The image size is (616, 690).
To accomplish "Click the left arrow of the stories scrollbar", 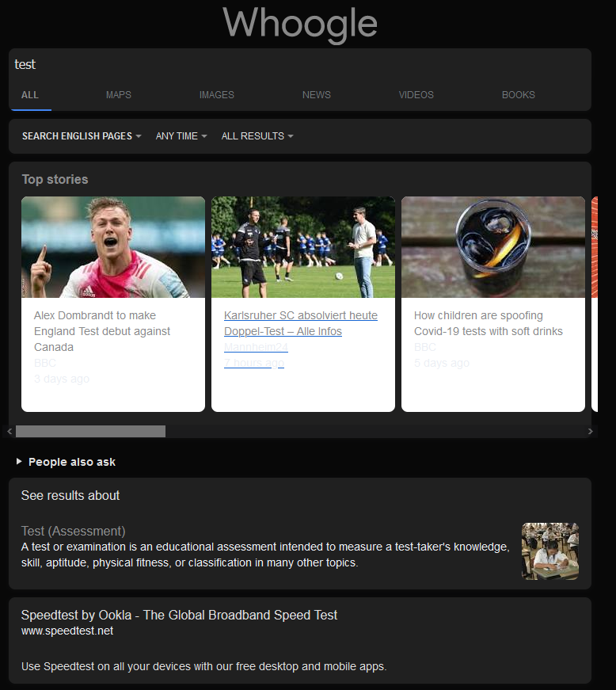I will tap(10, 431).
